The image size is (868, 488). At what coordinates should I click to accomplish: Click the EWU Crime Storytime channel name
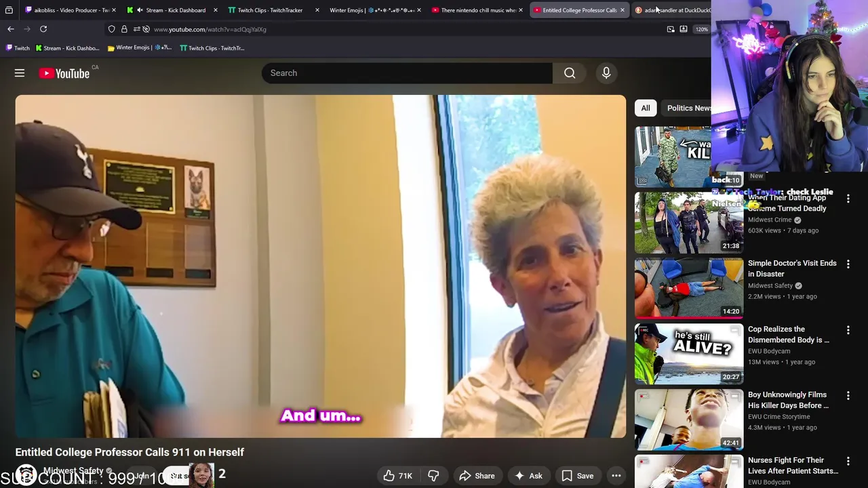pyautogui.click(x=778, y=417)
